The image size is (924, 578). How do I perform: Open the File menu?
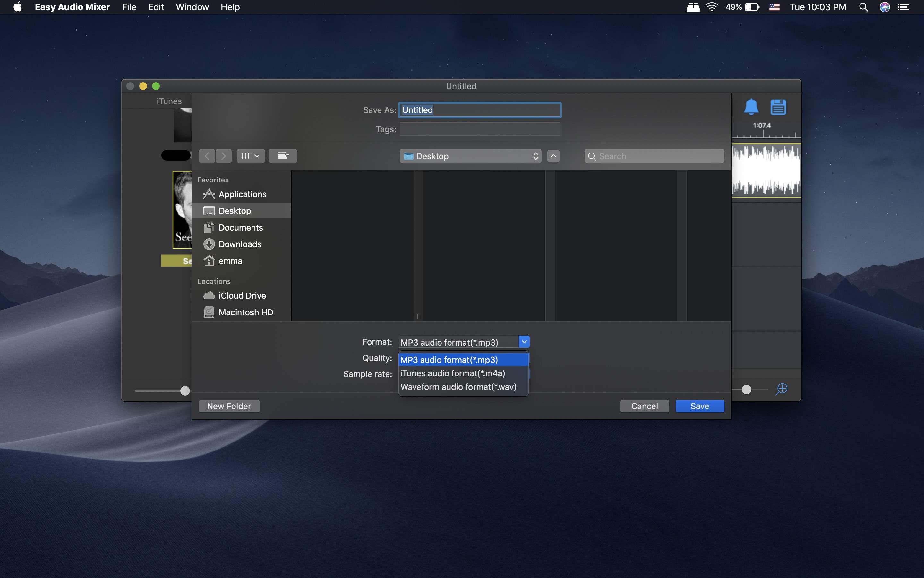(x=129, y=7)
